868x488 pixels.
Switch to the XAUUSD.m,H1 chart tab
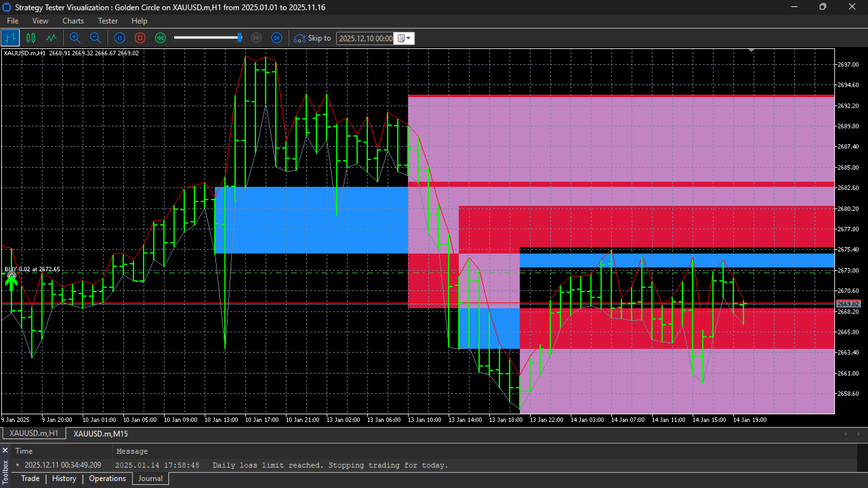coord(34,433)
